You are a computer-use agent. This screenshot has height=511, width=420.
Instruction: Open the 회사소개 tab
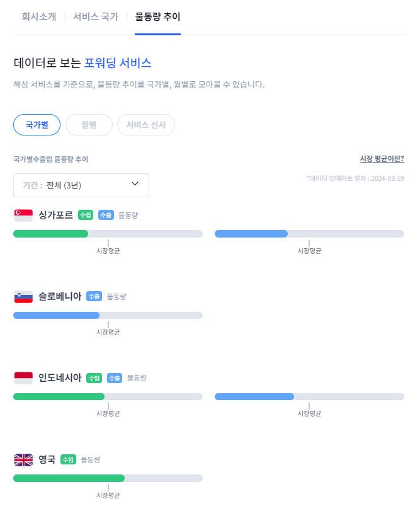click(39, 16)
